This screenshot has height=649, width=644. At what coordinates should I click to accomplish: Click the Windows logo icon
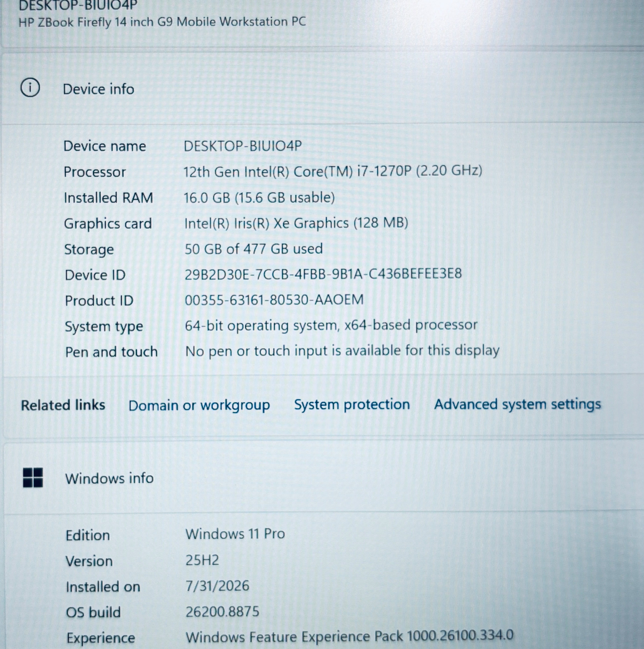33,477
